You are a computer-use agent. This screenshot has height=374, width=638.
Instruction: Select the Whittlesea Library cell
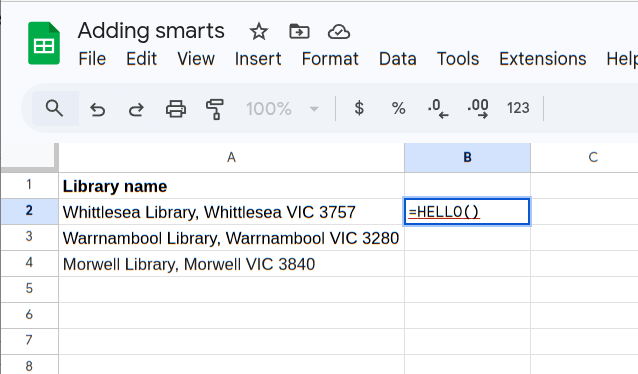click(x=232, y=212)
